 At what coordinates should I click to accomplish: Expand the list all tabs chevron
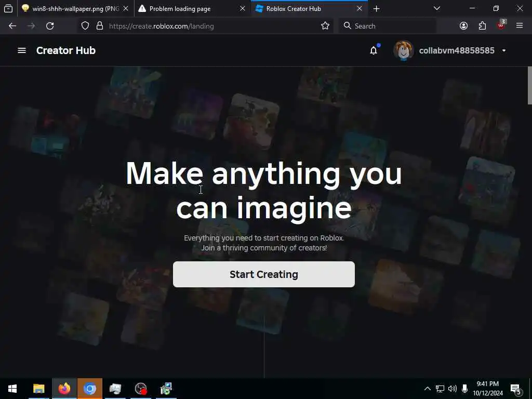[436, 8]
